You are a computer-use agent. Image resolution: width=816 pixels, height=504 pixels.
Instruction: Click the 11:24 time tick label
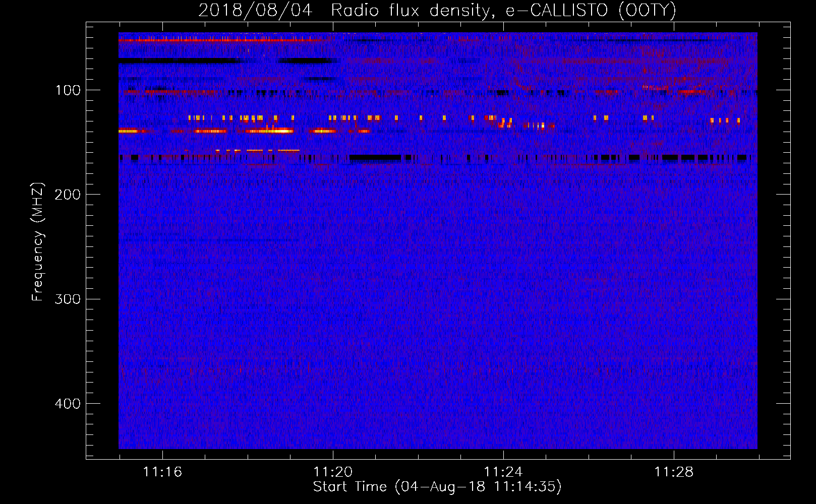pos(503,472)
